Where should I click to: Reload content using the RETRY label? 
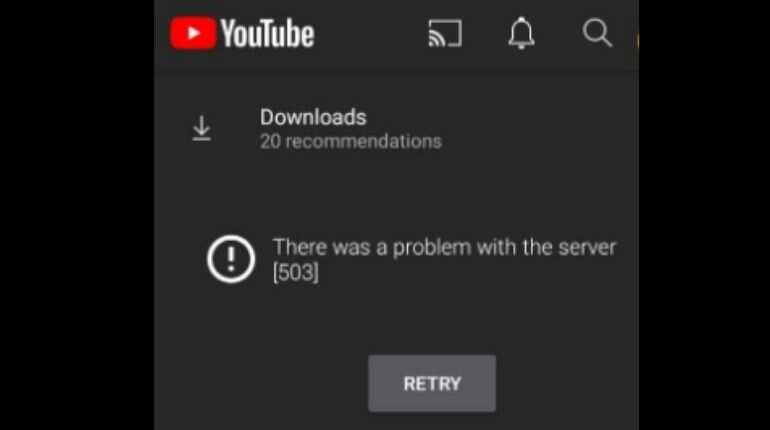click(x=432, y=384)
